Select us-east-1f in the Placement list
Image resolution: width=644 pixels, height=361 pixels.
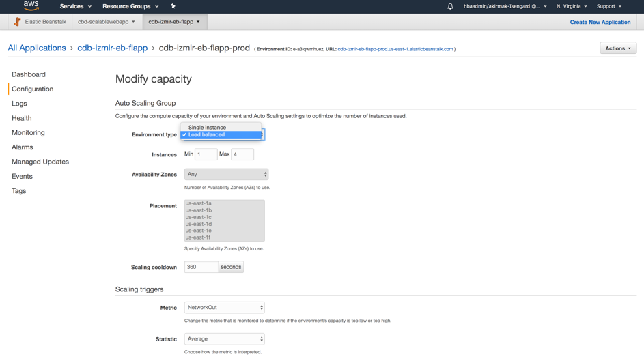click(x=224, y=237)
